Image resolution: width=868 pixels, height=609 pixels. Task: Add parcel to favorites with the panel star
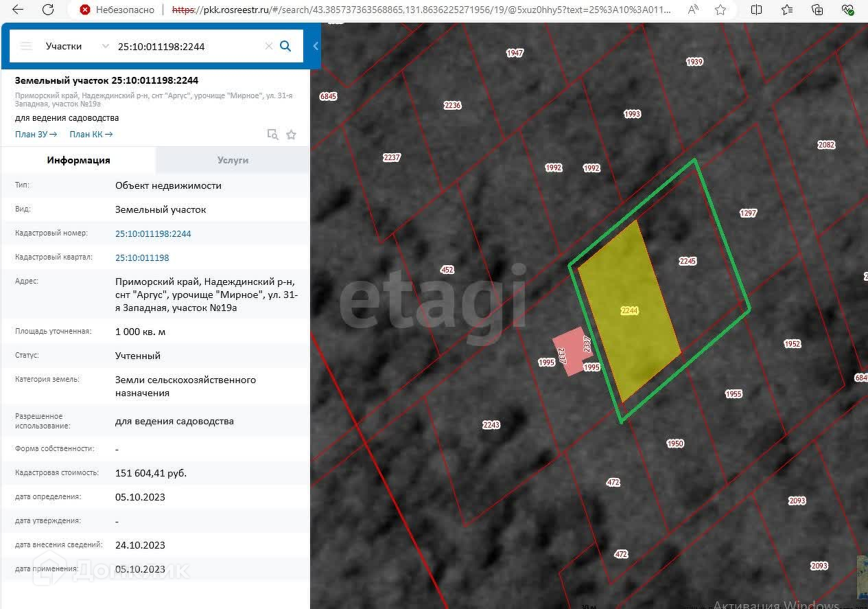(291, 135)
